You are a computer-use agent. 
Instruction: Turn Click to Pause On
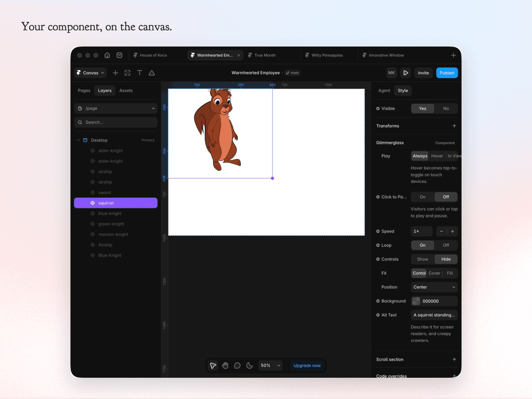coord(423,197)
